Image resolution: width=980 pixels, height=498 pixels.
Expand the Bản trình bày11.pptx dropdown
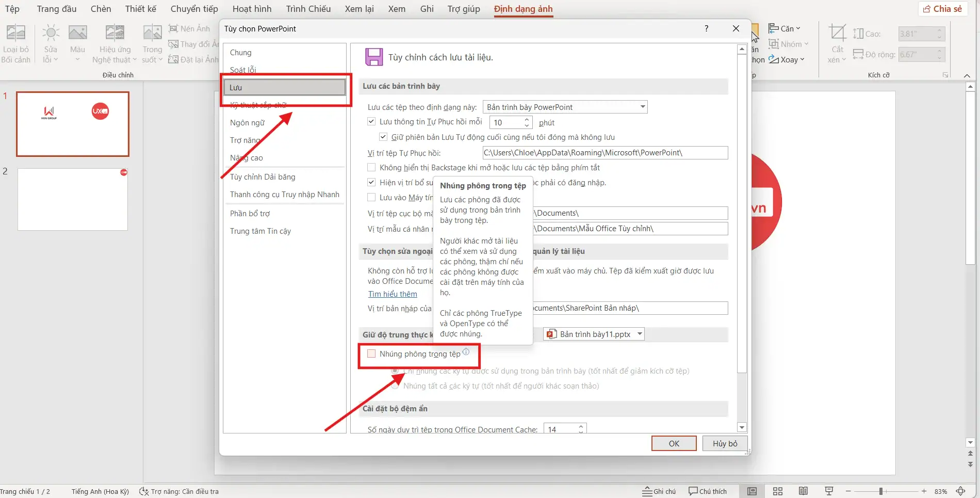click(x=640, y=334)
